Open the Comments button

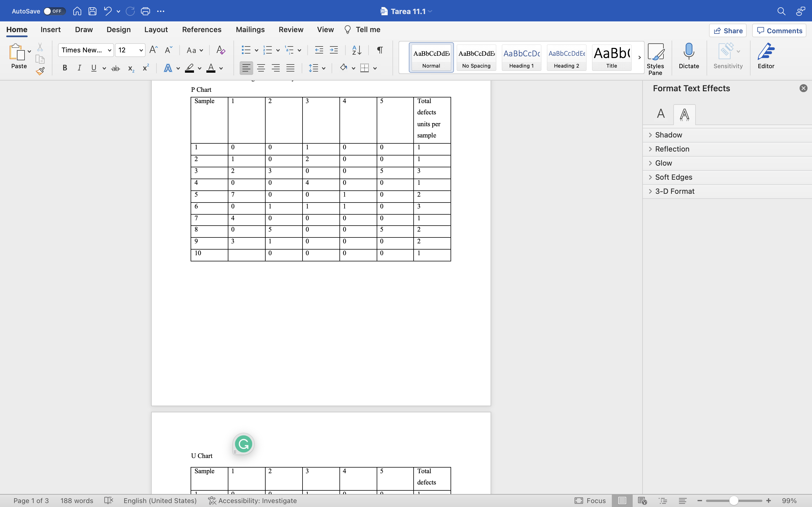point(779,31)
